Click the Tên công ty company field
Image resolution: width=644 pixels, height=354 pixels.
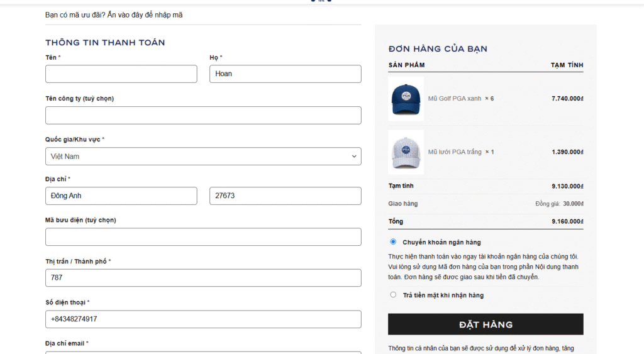click(x=203, y=115)
